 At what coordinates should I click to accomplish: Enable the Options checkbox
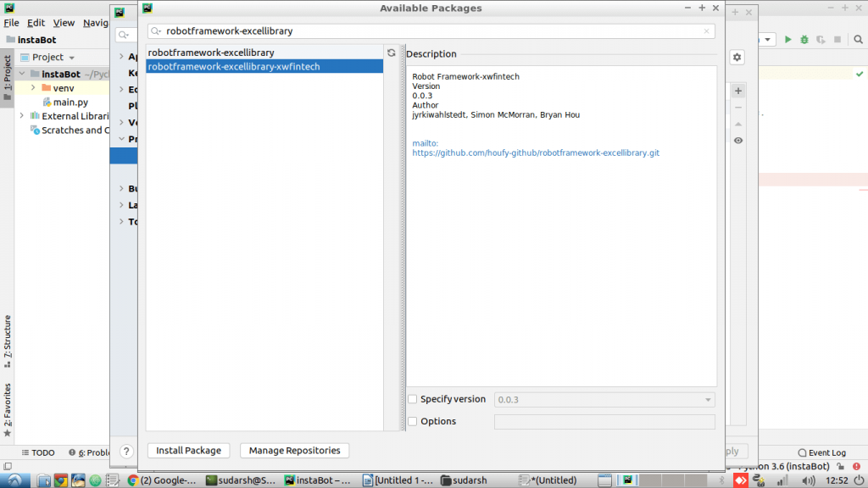[x=413, y=421]
